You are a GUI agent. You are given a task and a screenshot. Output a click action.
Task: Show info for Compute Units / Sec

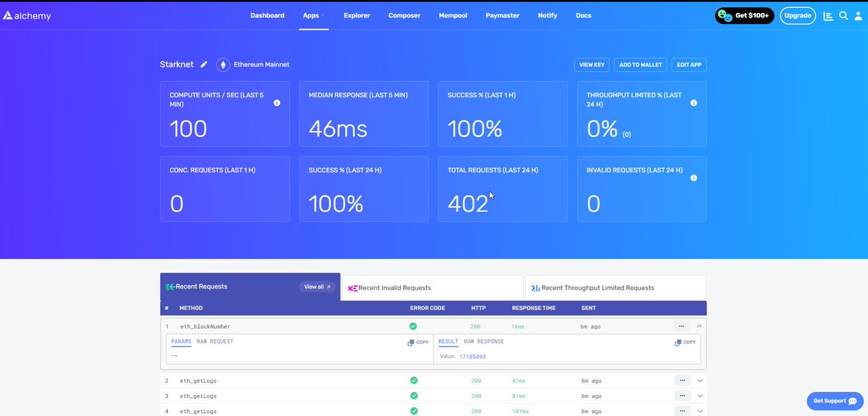pos(277,103)
